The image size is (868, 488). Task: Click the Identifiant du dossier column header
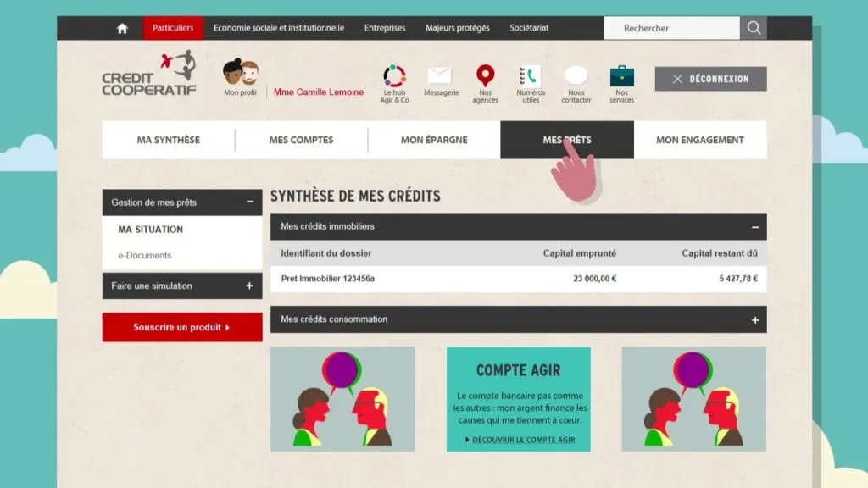(326, 253)
